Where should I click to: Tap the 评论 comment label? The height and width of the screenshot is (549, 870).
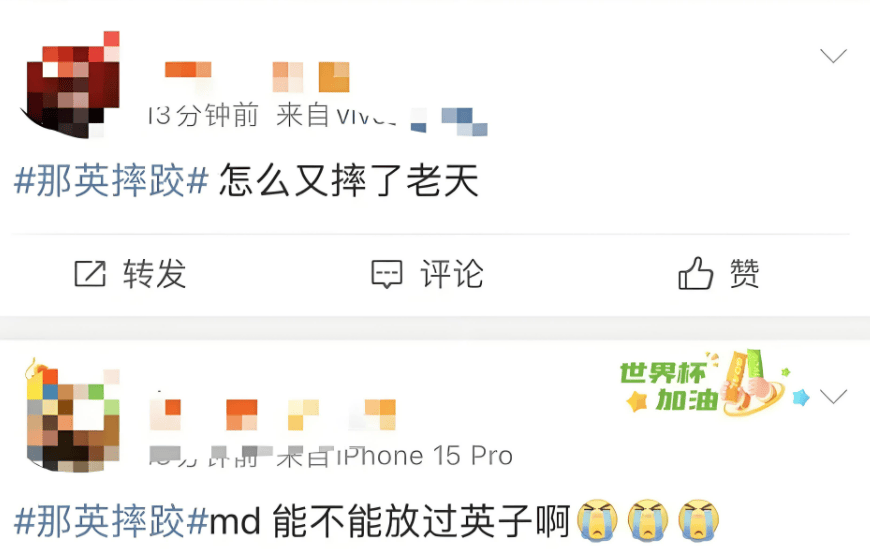pos(452,274)
